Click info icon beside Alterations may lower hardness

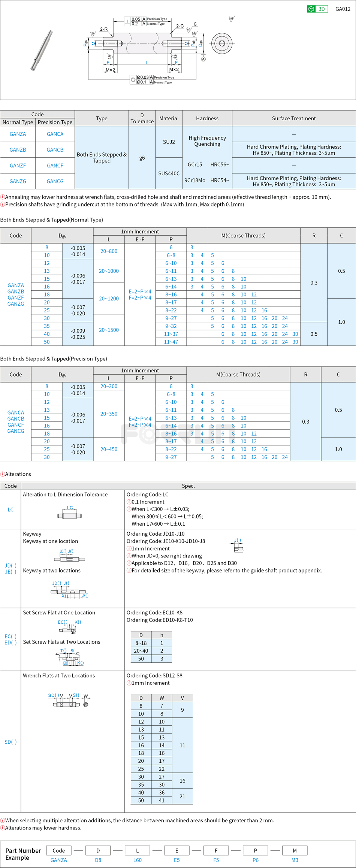(2, 828)
